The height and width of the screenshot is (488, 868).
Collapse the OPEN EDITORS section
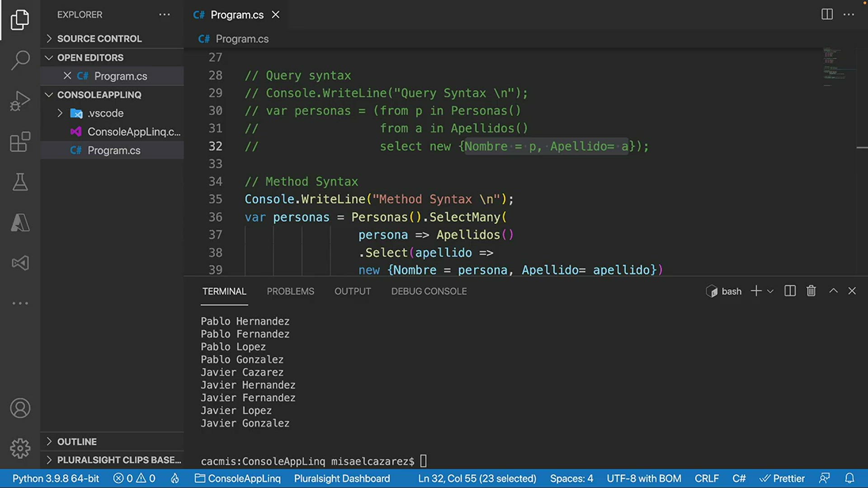pyautogui.click(x=112, y=57)
